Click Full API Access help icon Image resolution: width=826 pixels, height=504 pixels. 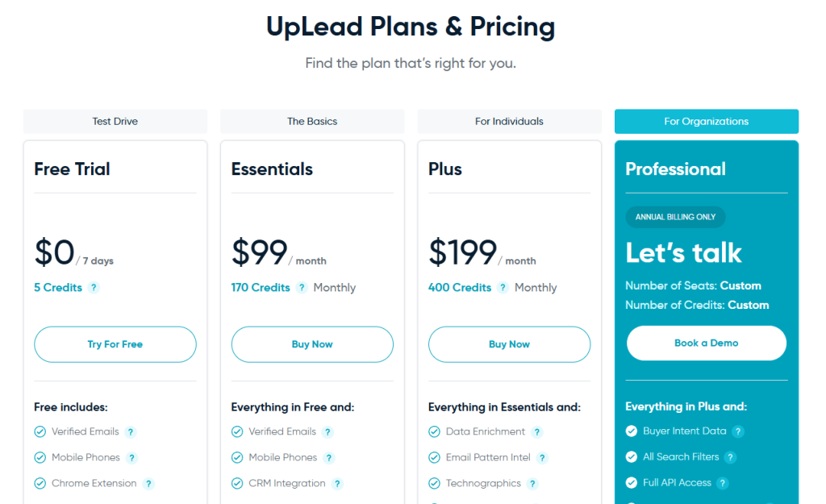723,483
